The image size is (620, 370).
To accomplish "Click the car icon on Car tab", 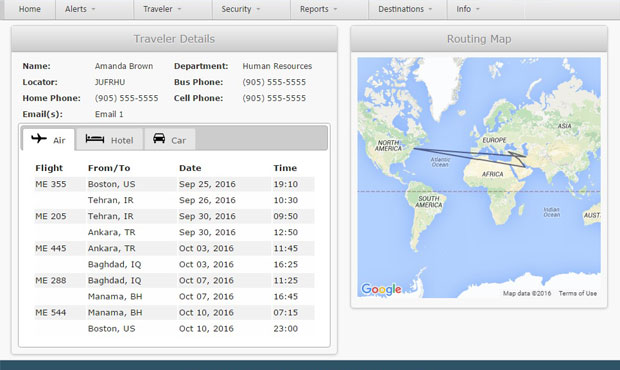I will 159,138.
